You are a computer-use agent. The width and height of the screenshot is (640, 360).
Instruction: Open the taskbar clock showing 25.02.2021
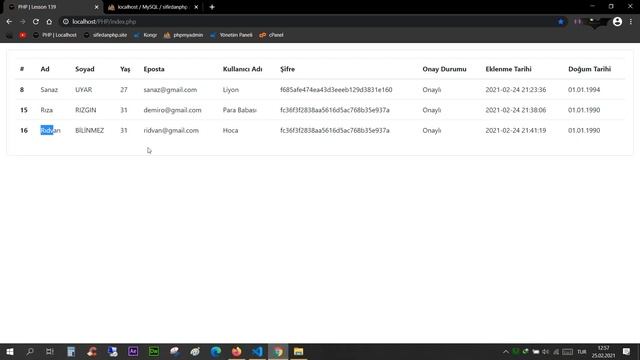coord(603,352)
